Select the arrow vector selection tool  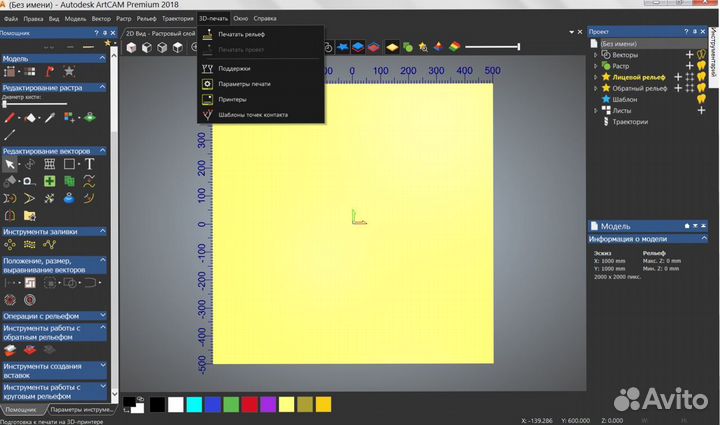coord(10,164)
